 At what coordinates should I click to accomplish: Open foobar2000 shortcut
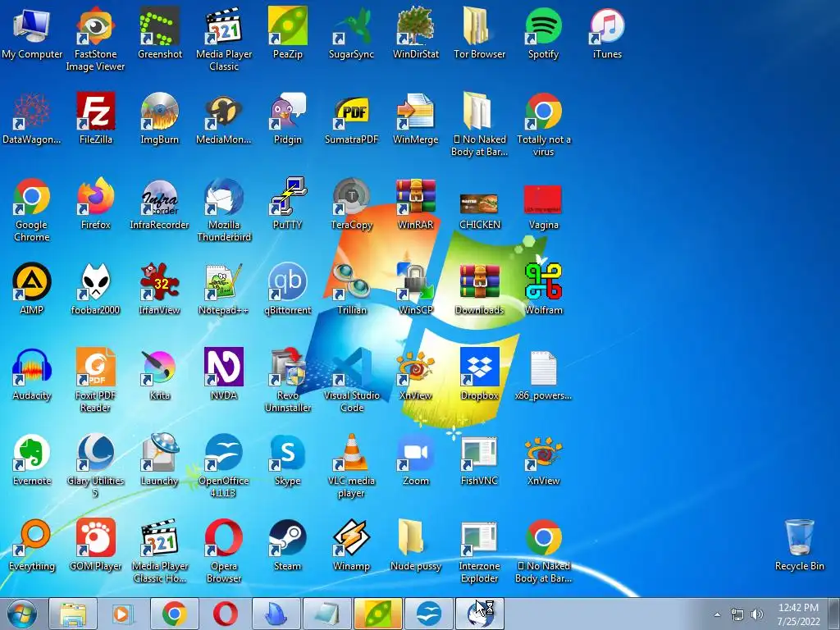tap(95, 289)
